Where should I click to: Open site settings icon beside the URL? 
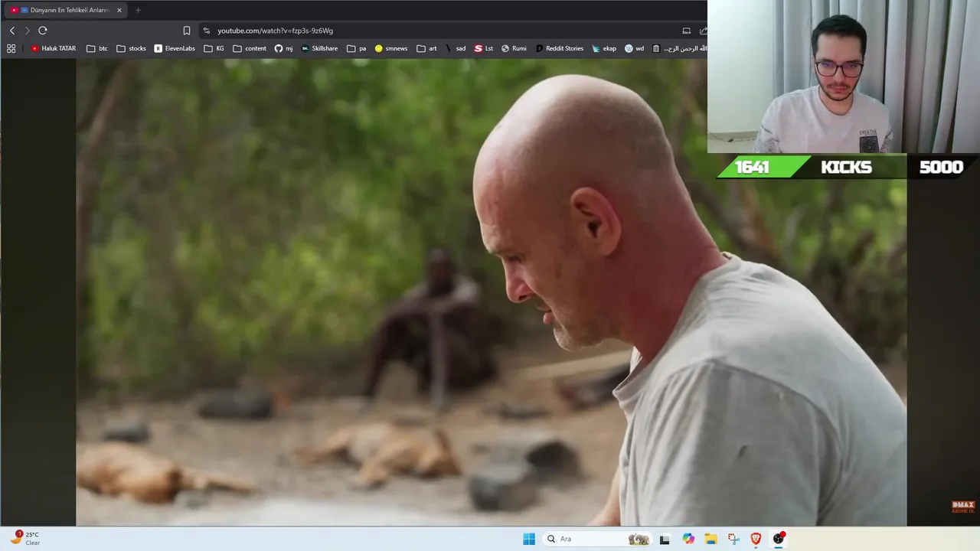tap(206, 31)
